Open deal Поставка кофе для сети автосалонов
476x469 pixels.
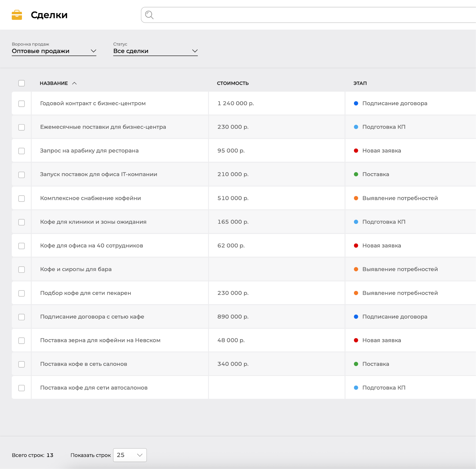point(94,388)
